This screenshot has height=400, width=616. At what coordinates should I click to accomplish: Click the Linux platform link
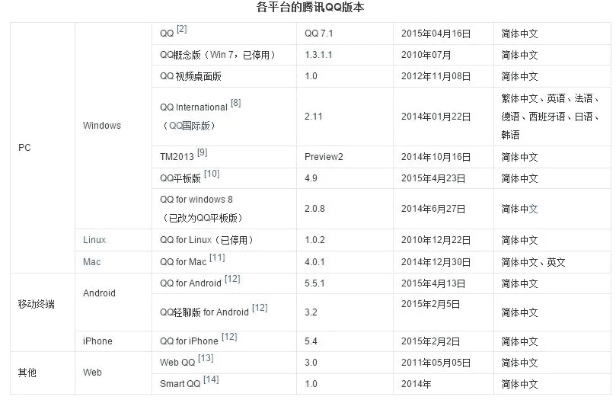(94, 240)
